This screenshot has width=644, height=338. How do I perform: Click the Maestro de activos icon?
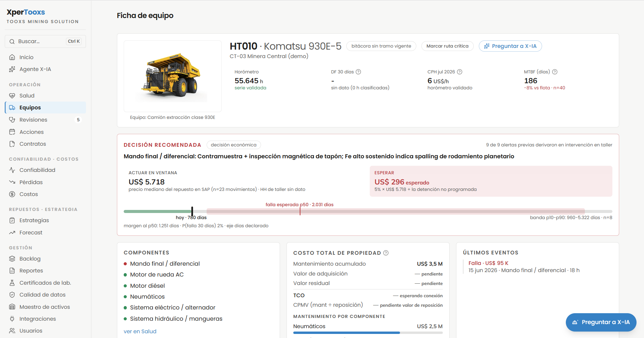click(x=12, y=307)
